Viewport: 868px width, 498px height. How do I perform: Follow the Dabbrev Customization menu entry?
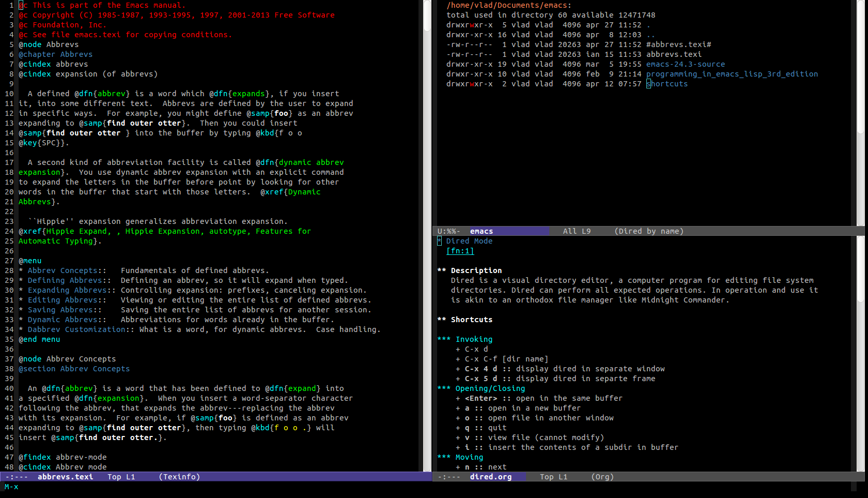(76, 329)
